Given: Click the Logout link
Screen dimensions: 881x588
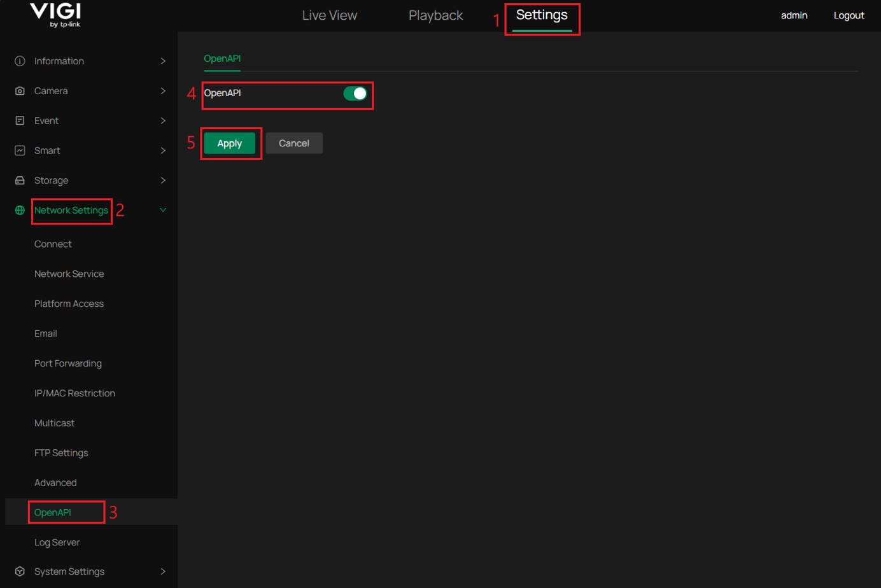Looking at the screenshot, I should (849, 15).
